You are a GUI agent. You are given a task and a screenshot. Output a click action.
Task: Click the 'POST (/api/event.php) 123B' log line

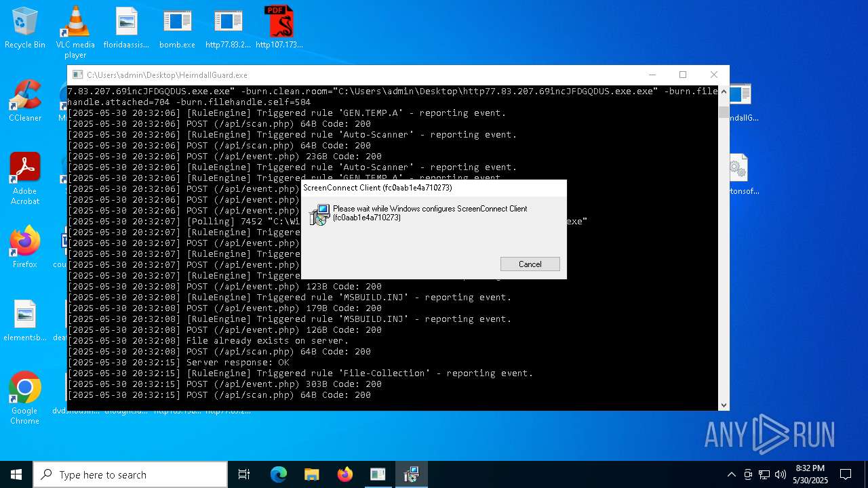(224, 286)
